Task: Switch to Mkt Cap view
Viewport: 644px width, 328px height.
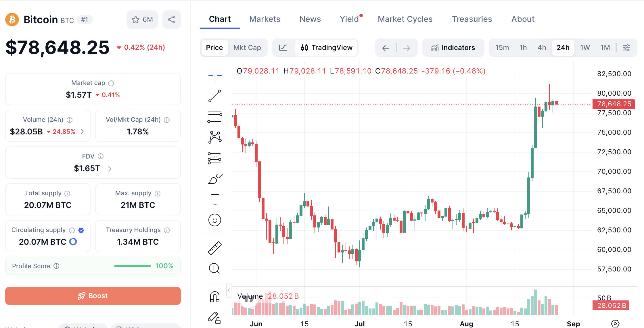Action: click(247, 48)
